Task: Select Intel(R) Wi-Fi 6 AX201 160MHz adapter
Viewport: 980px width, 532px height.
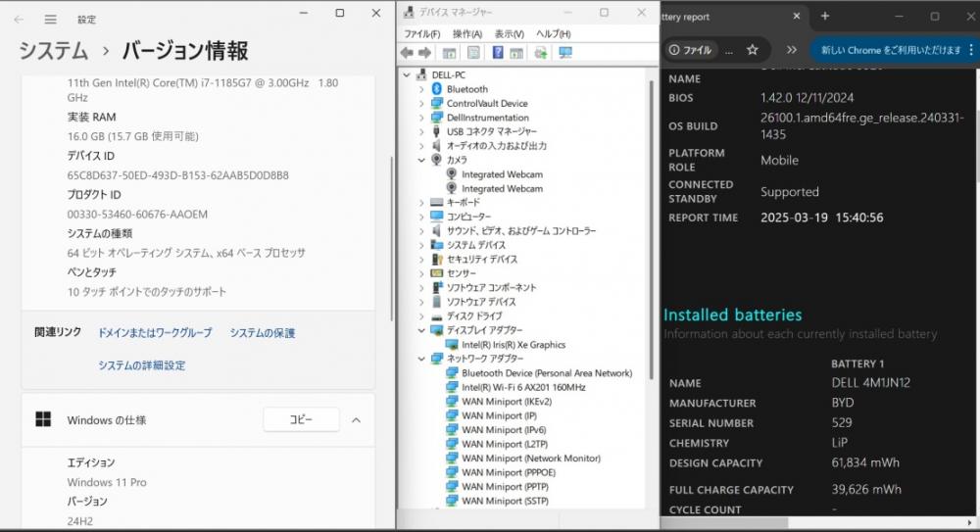Action: [523, 387]
